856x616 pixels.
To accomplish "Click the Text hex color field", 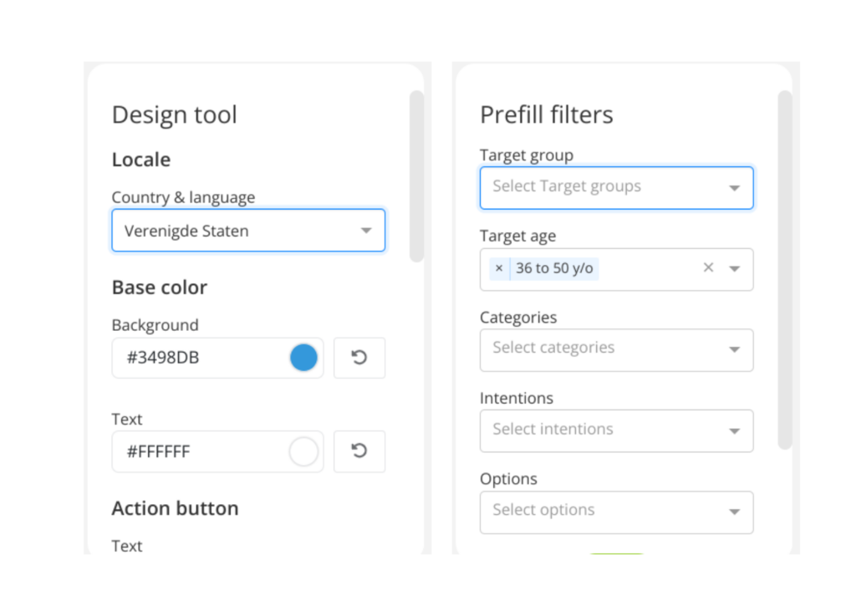I will (201, 452).
